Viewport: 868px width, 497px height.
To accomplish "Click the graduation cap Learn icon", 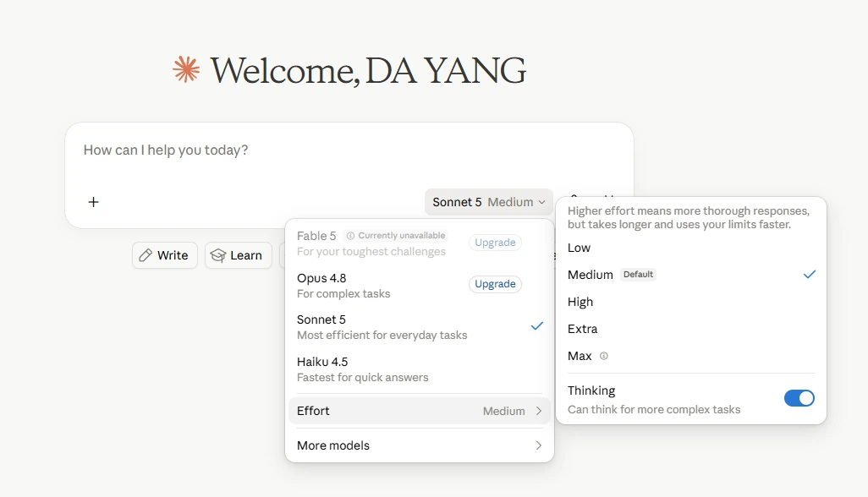I will point(218,255).
